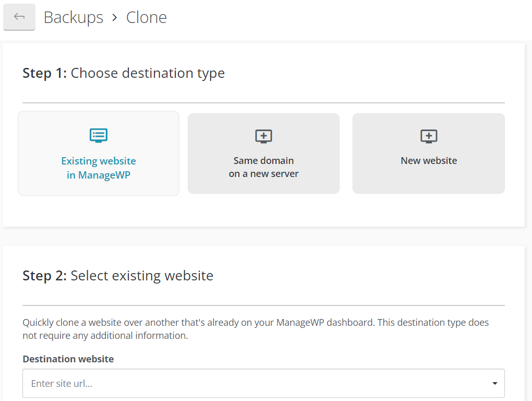
Task: Click the 'on a new server' text label
Action: (263, 174)
